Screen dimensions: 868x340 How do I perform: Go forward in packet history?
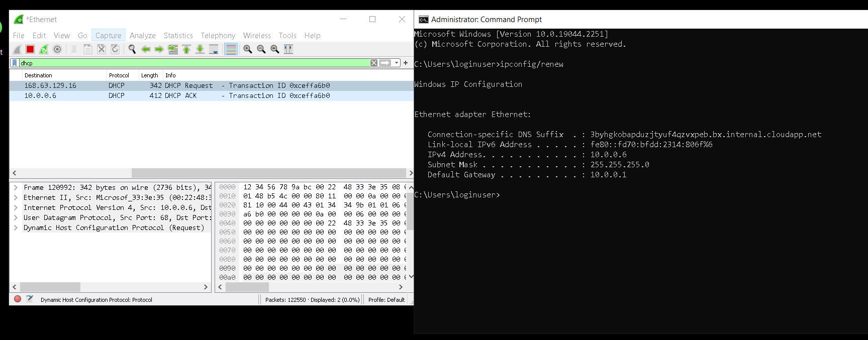coord(159,49)
